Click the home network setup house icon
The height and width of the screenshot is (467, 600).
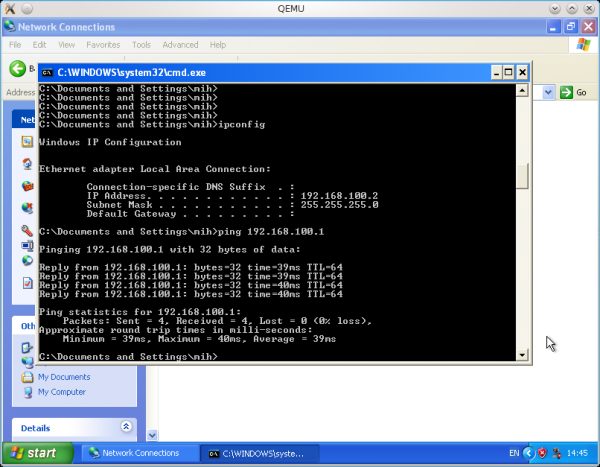click(x=27, y=164)
